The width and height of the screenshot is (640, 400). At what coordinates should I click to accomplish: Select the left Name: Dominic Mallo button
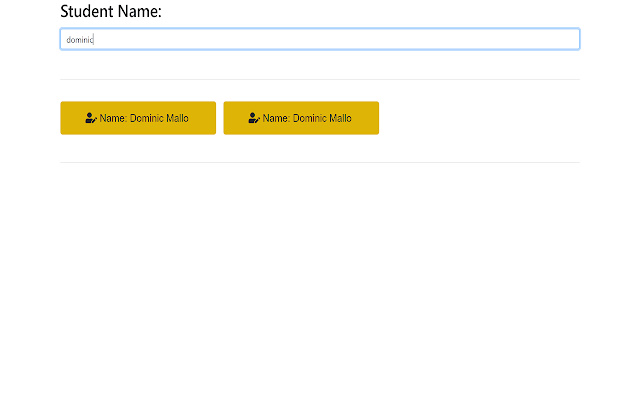pyautogui.click(x=138, y=118)
